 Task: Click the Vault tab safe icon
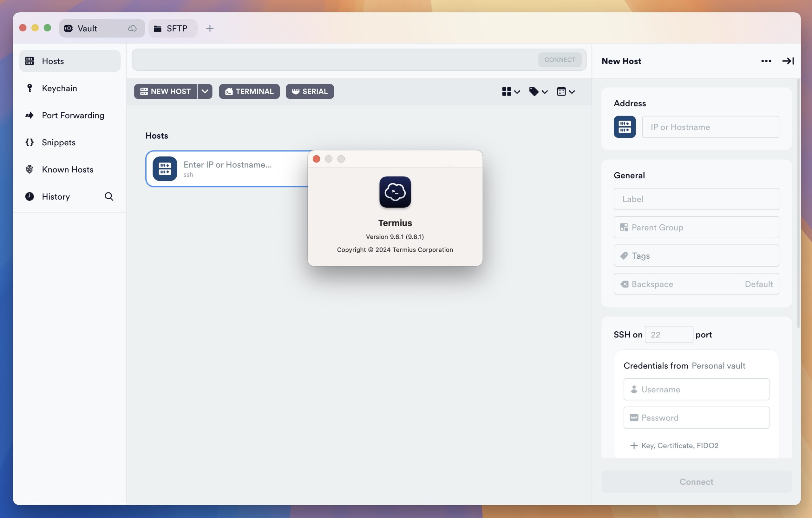[x=69, y=28]
